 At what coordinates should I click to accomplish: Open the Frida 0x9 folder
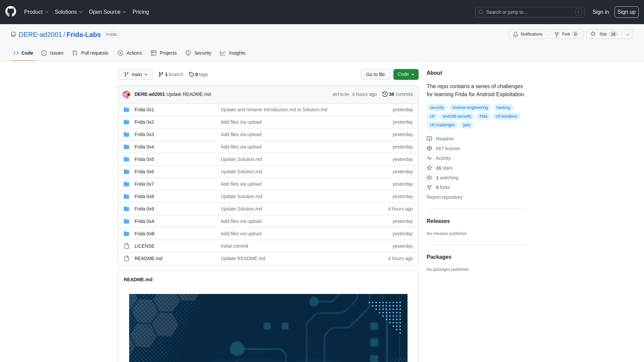pos(144,208)
